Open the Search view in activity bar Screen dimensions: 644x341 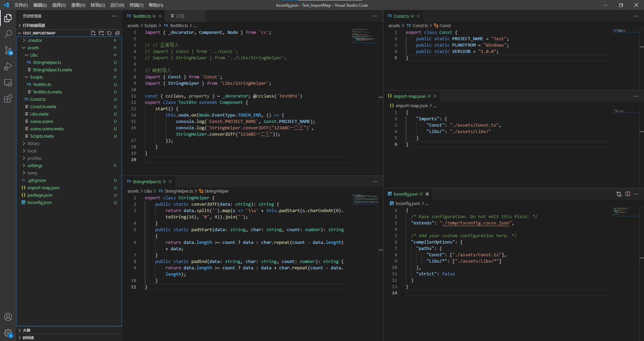click(x=8, y=34)
